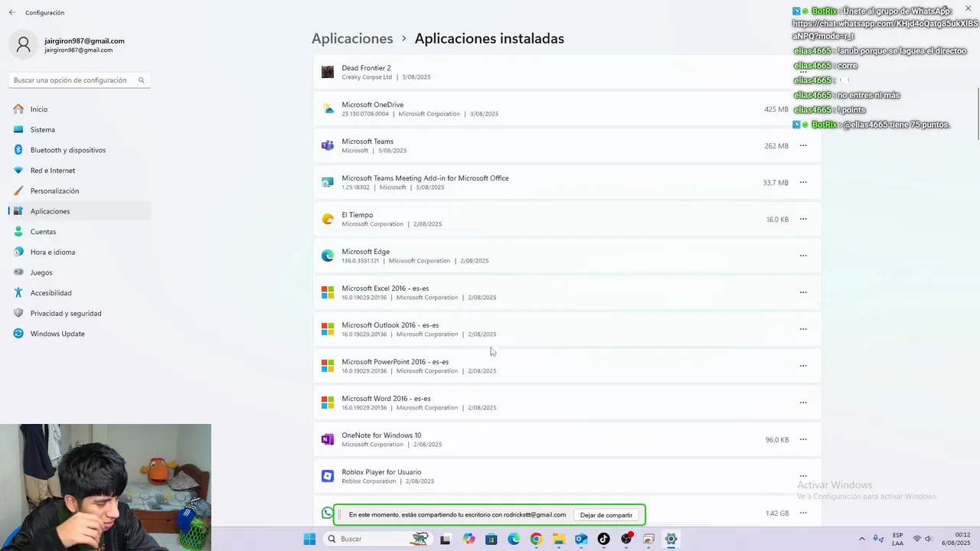Open options menu for OneNote for Windows 10
The height and width of the screenshot is (551, 980).
pyautogui.click(x=803, y=439)
